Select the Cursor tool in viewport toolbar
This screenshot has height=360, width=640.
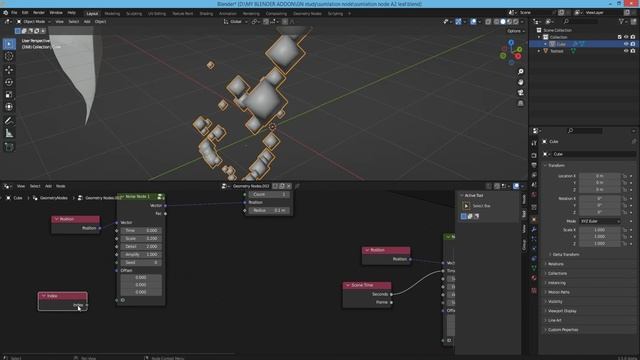(9, 56)
